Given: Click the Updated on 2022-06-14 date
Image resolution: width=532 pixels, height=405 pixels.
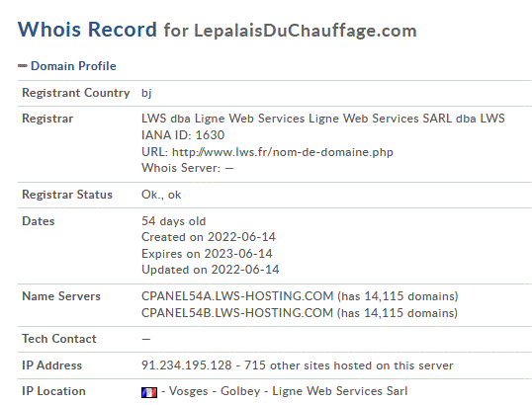Looking at the screenshot, I should (211, 270).
